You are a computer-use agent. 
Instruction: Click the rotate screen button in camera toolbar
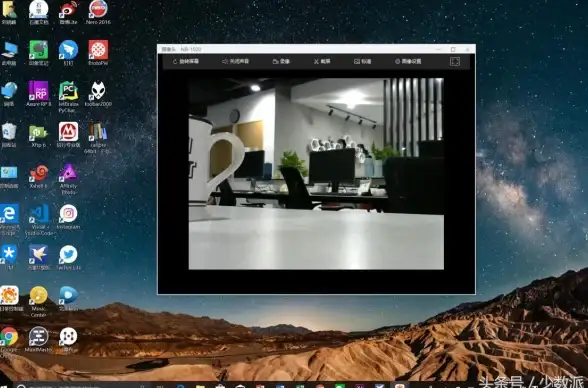tap(186, 61)
